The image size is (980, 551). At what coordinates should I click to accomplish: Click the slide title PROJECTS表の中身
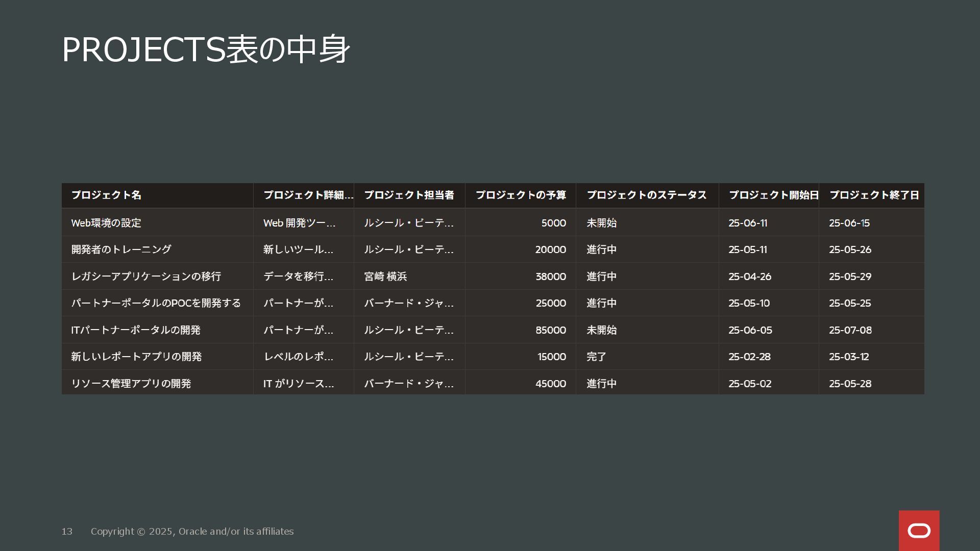click(x=206, y=50)
